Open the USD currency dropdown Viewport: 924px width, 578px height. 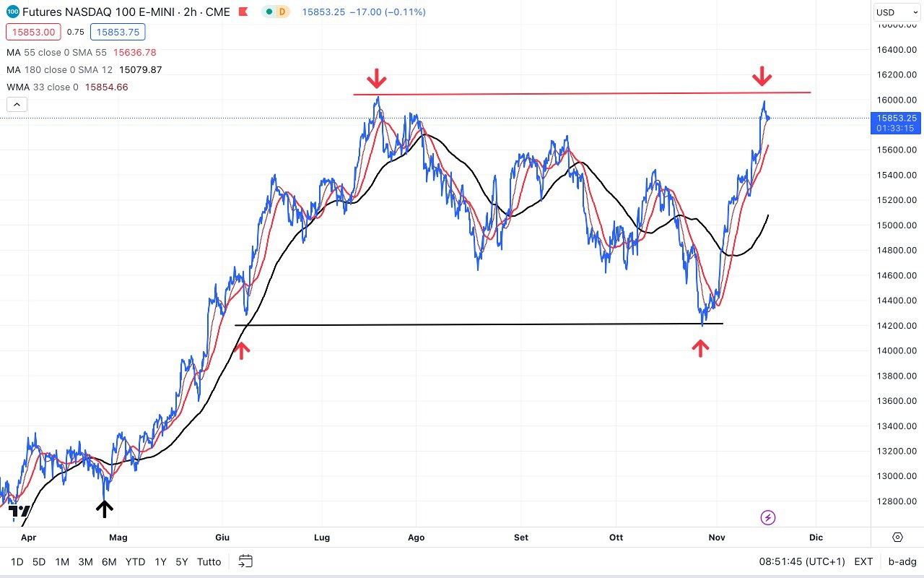[x=896, y=12]
